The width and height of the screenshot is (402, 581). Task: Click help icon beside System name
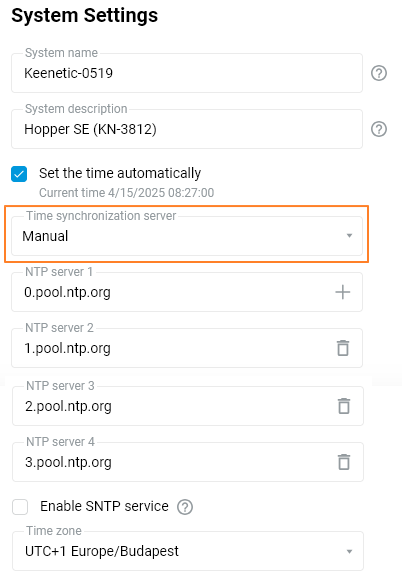379,73
